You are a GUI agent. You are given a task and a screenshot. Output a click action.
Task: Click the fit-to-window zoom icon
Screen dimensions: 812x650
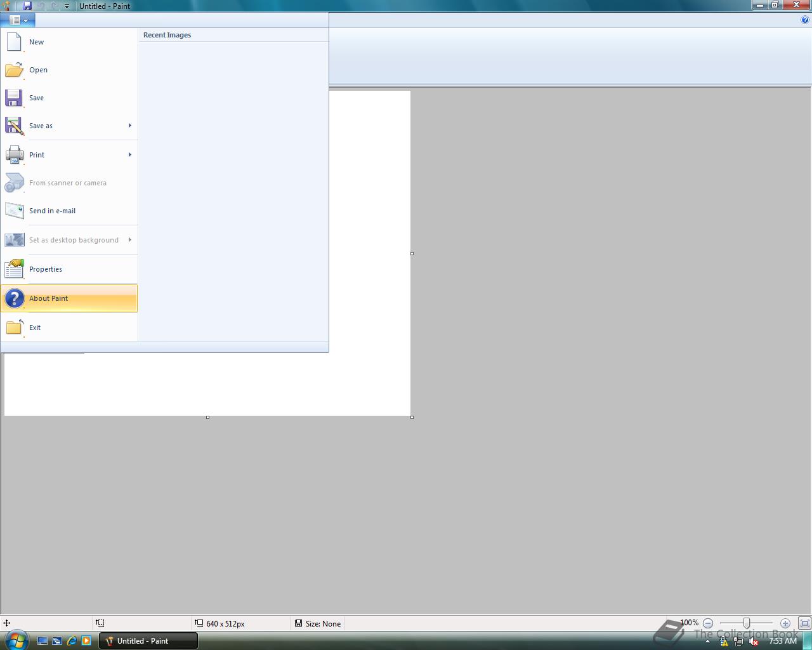coord(804,623)
